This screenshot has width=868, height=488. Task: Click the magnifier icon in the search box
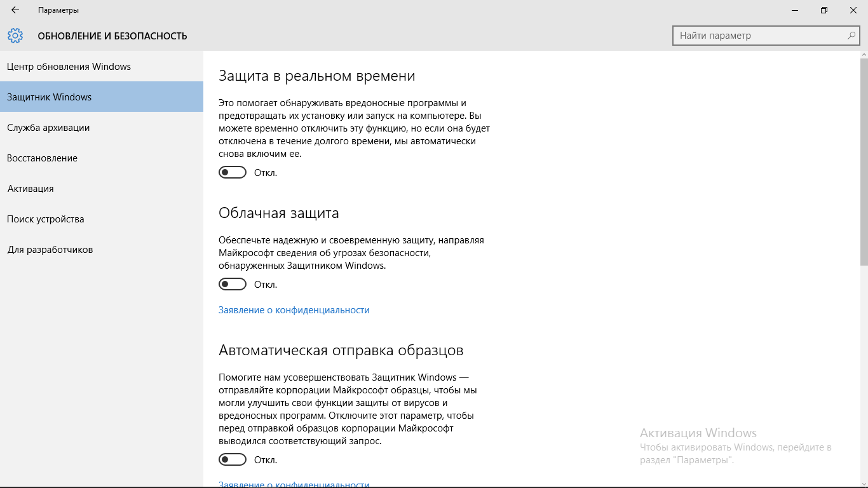pos(851,36)
